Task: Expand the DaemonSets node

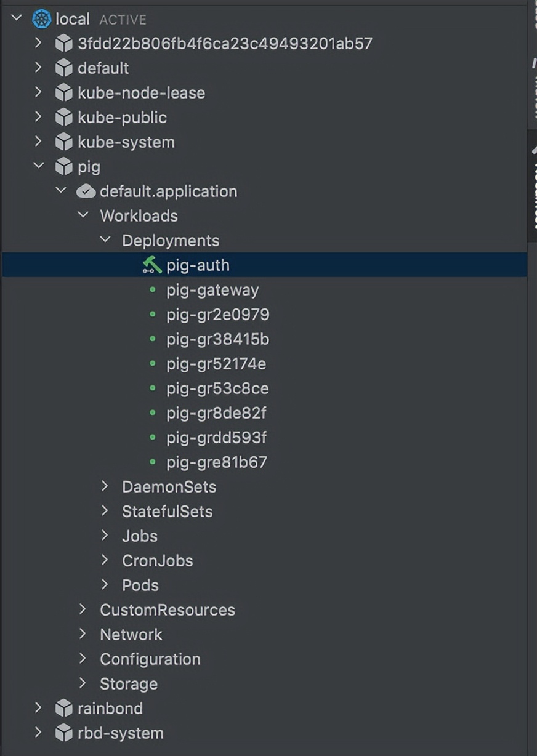Action: pyautogui.click(x=105, y=487)
